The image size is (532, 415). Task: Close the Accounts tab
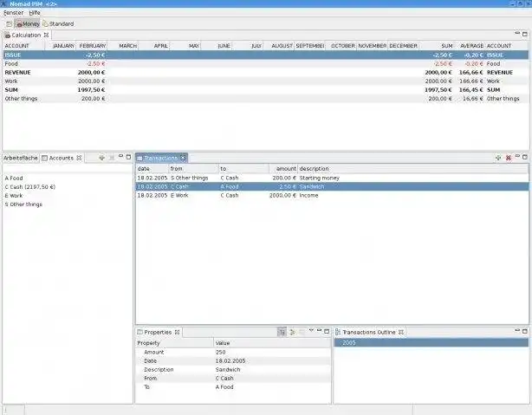point(79,158)
